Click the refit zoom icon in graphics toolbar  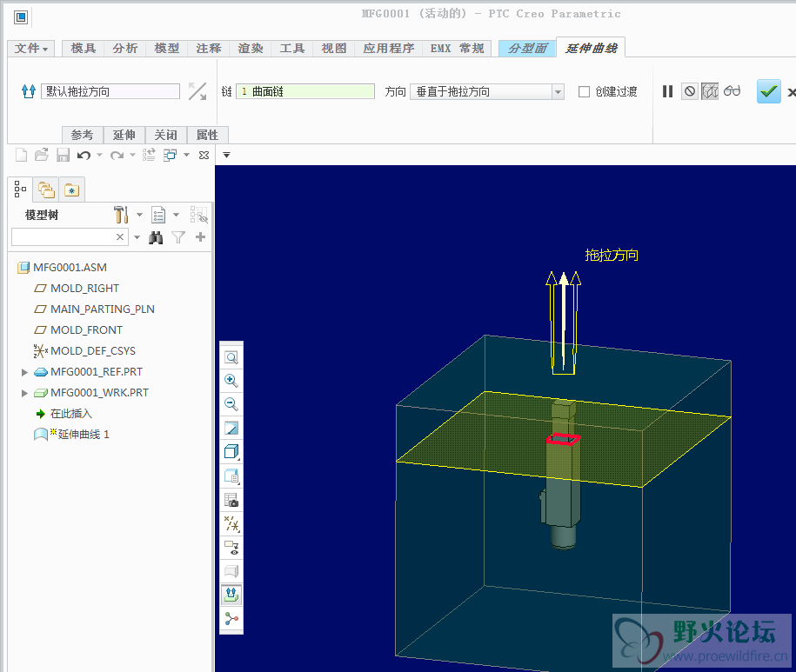(231, 357)
